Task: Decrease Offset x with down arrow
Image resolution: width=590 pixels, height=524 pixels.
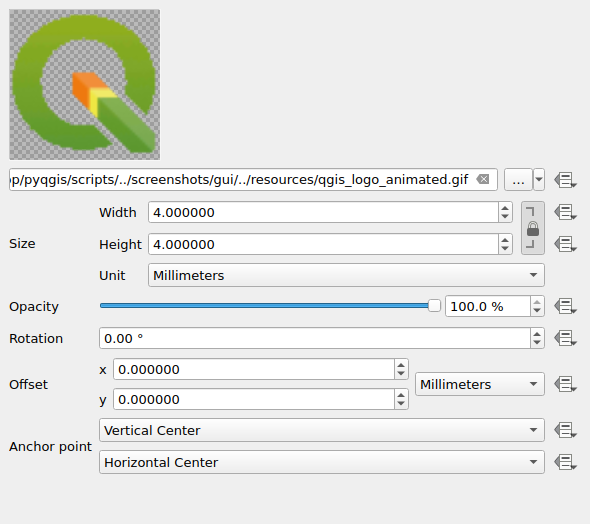Action: click(401, 374)
